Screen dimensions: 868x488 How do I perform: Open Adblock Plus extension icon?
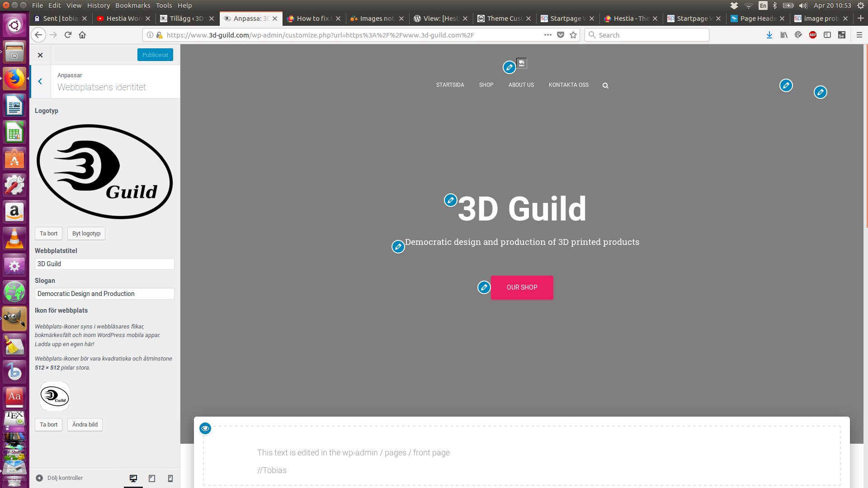click(813, 35)
